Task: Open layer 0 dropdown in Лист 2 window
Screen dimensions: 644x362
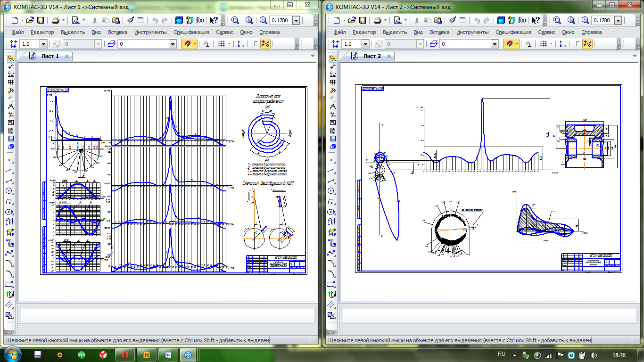Action: pyautogui.click(x=495, y=43)
